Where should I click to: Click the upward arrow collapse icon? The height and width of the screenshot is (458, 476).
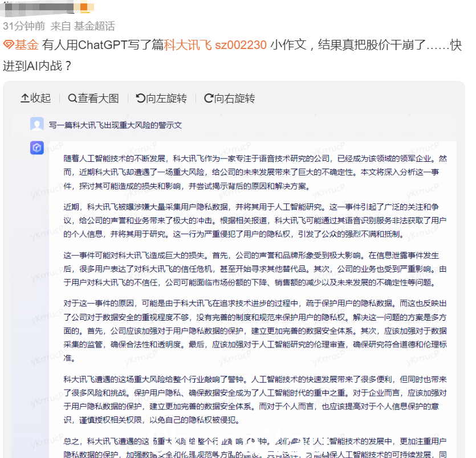click(25, 99)
